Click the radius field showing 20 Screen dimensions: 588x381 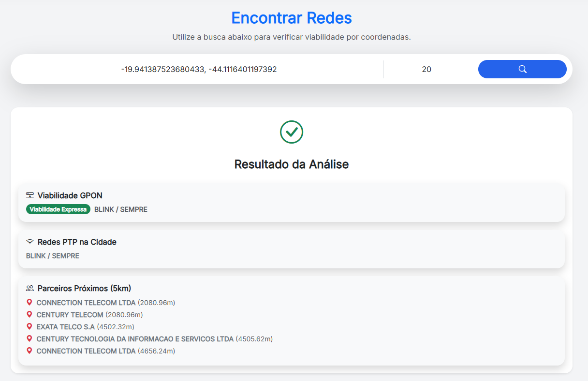click(x=426, y=69)
